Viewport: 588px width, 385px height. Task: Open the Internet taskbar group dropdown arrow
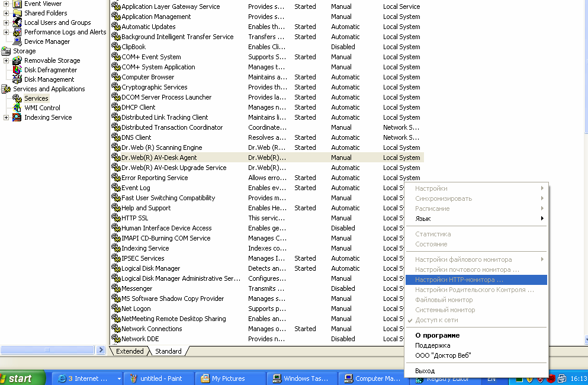point(119,378)
